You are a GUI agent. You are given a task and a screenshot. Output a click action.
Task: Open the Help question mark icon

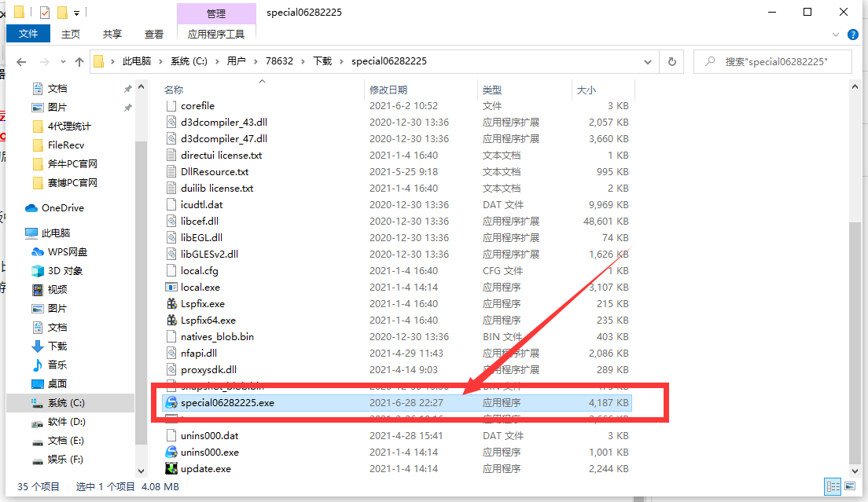853,35
